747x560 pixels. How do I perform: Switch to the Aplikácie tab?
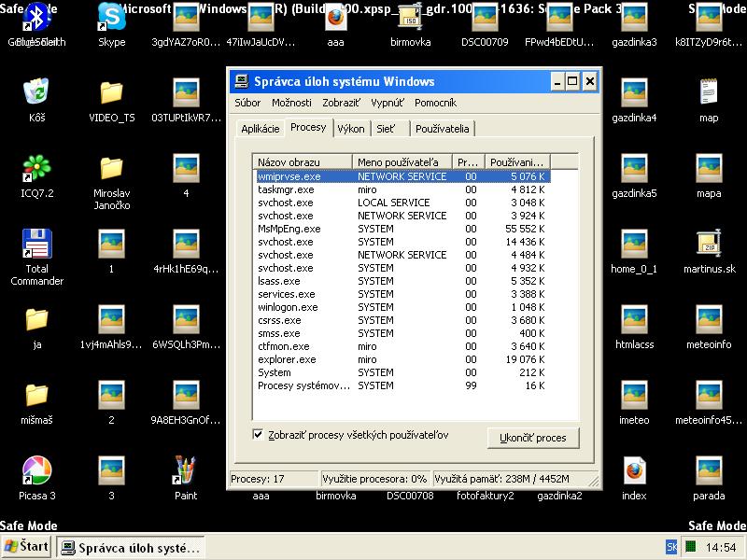(261, 129)
